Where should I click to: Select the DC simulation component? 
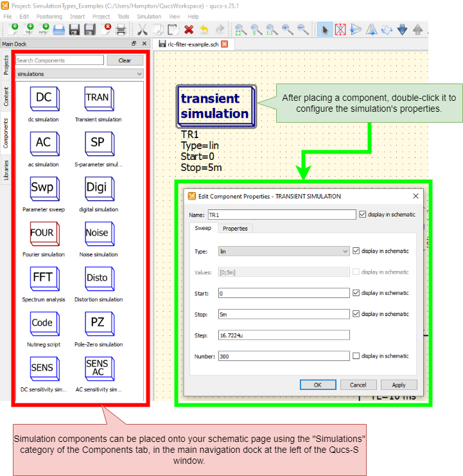pos(44,105)
